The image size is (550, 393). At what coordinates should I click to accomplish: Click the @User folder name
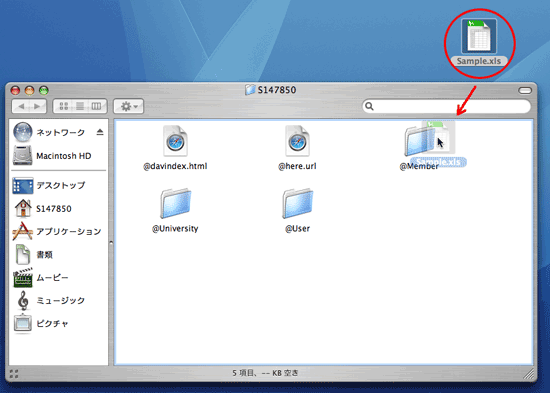coord(297,229)
